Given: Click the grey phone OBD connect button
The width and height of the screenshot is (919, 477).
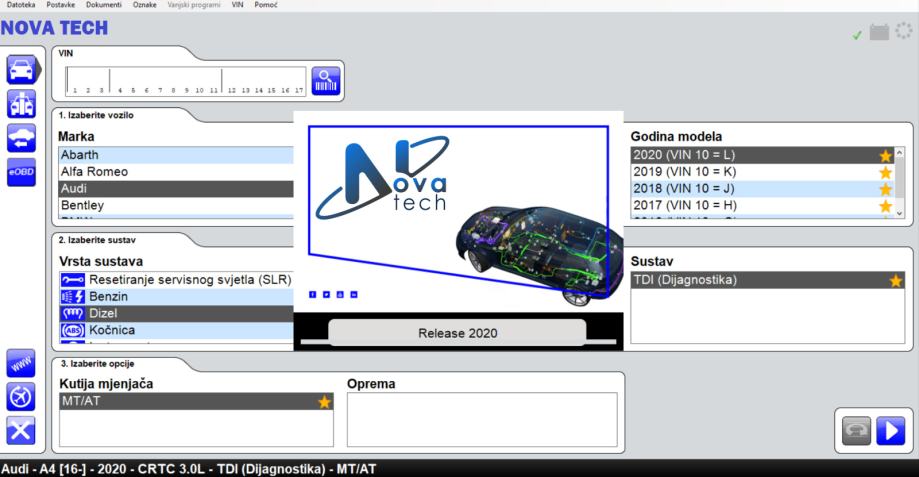Looking at the screenshot, I should click(x=856, y=431).
